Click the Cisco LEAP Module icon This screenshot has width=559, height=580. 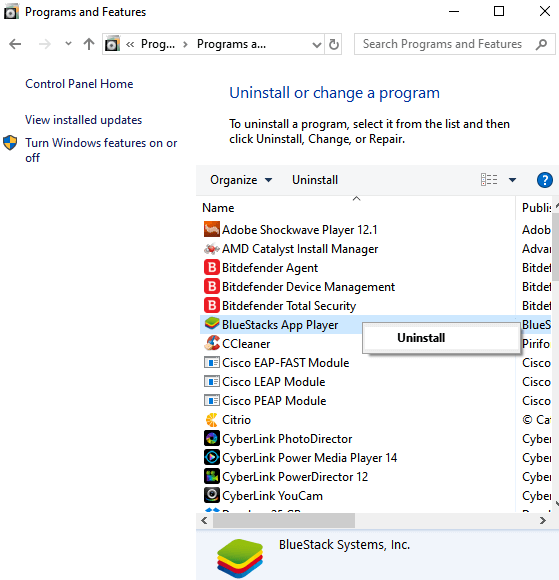click(x=212, y=381)
